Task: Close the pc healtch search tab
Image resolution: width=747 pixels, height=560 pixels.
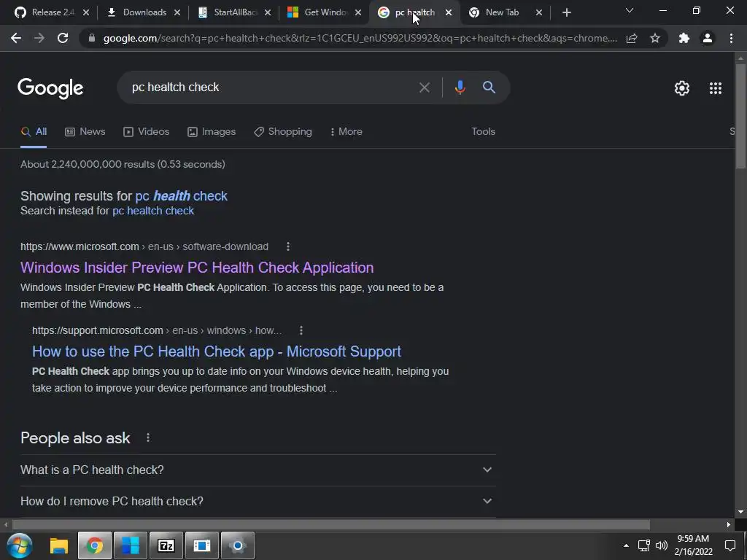Action: (449, 12)
